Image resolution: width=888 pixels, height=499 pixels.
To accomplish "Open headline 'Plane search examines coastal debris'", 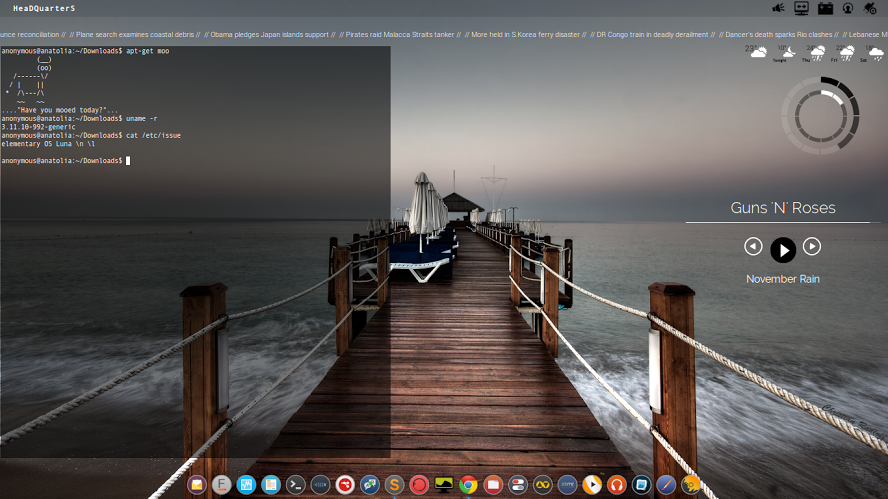I will [x=135, y=35].
